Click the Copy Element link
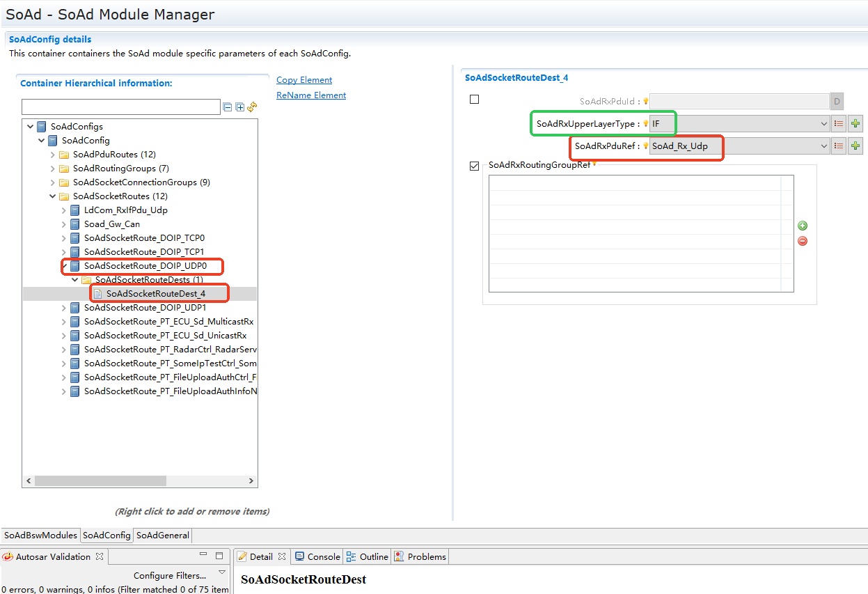The width and height of the screenshot is (868, 594). (x=304, y=80)
